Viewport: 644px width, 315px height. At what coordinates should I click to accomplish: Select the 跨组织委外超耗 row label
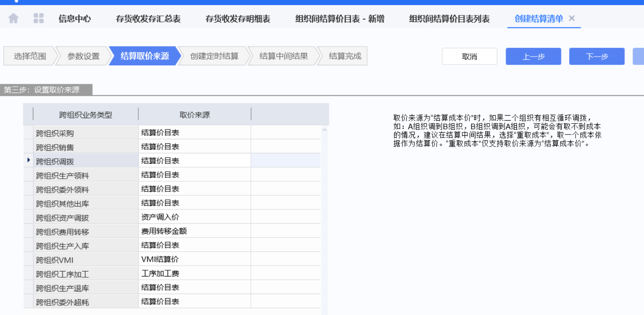tap(86, 302)
